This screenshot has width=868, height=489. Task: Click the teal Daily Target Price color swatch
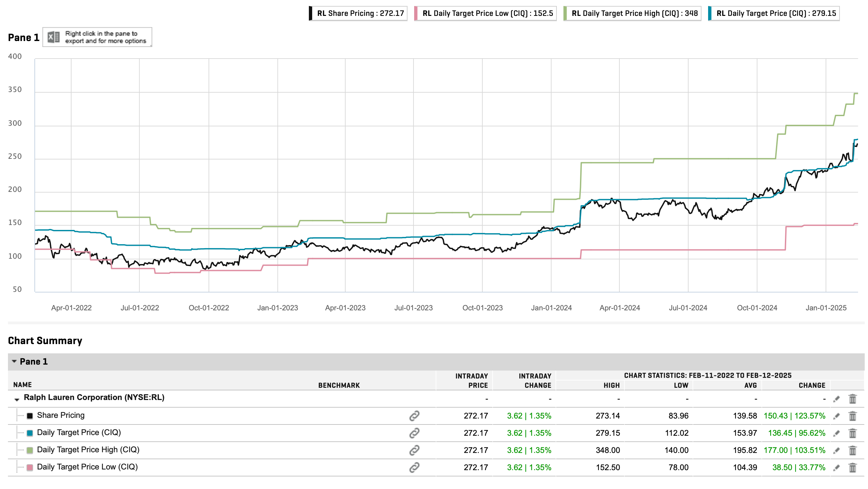(30, 433)
